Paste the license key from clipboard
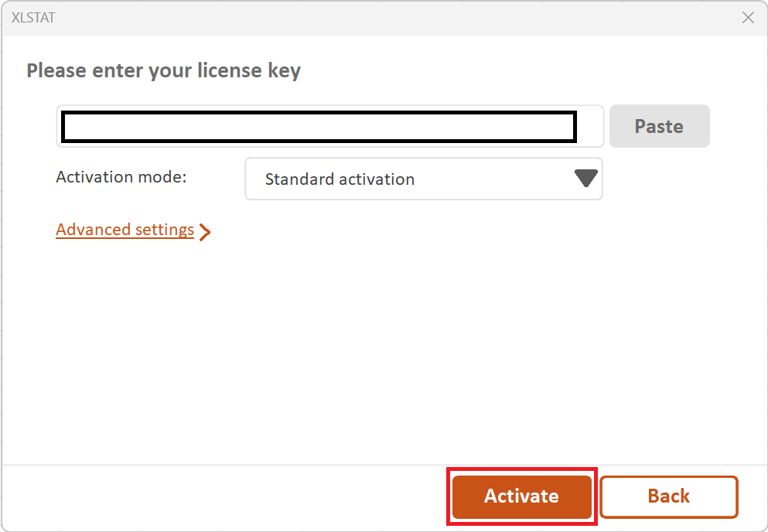The height and width of the screenshot is (532, 768). tap(659, 126)
